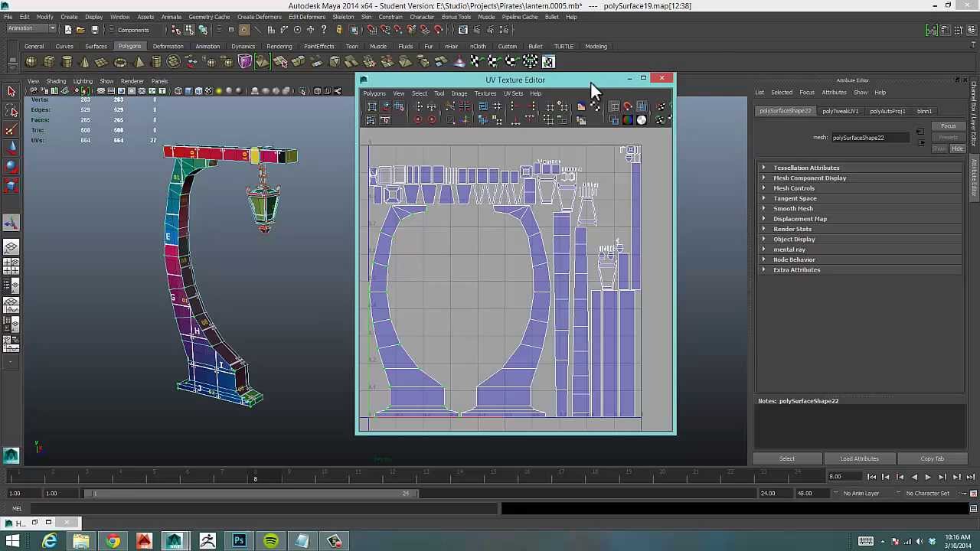Create a polygon cone from shelf
Screen dimensions: 980x551
[x=84, y=62]
